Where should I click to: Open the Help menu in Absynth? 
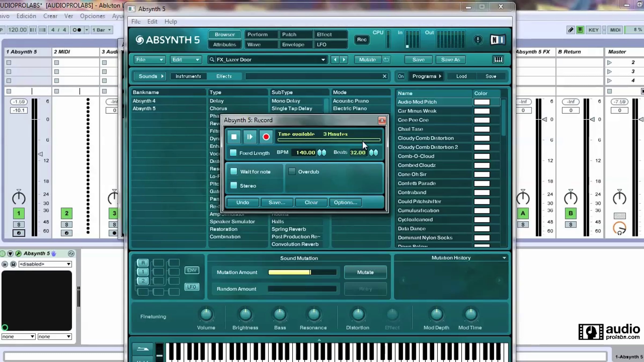pyautogui.click(x=171, y=21)
